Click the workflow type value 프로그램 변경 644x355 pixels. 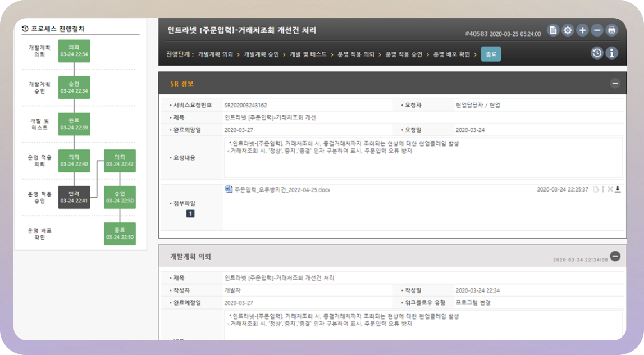pos(473,303)
